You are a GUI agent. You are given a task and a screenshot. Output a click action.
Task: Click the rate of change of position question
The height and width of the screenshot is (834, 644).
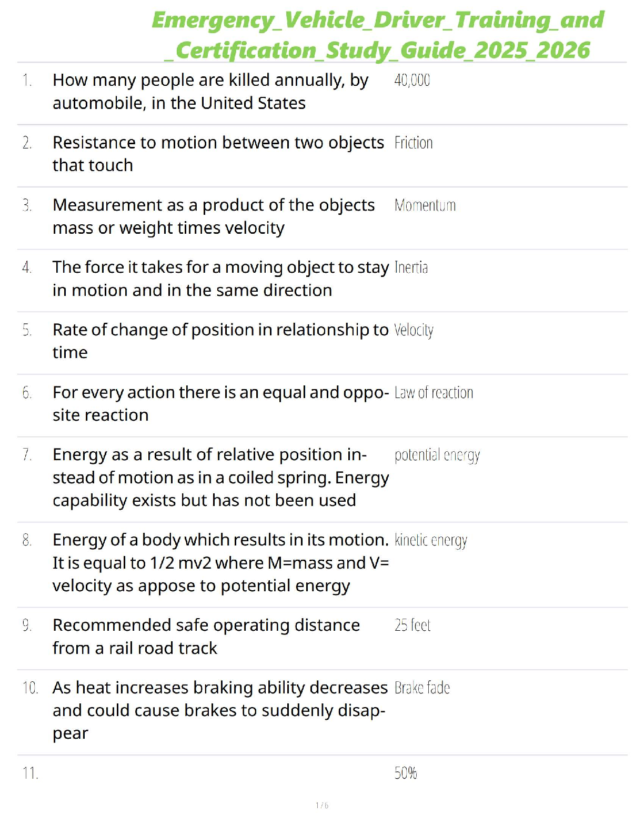click(x=220, y=341)
